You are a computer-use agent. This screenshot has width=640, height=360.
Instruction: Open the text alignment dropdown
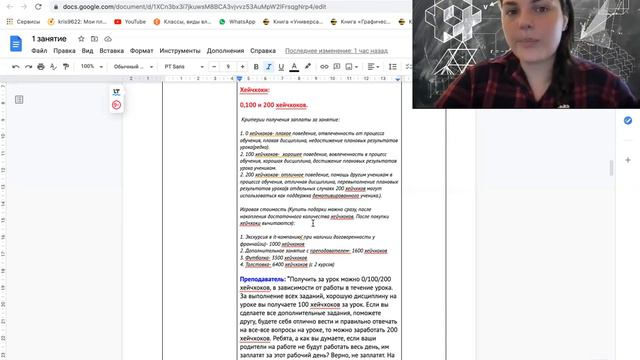pos(373,67)
